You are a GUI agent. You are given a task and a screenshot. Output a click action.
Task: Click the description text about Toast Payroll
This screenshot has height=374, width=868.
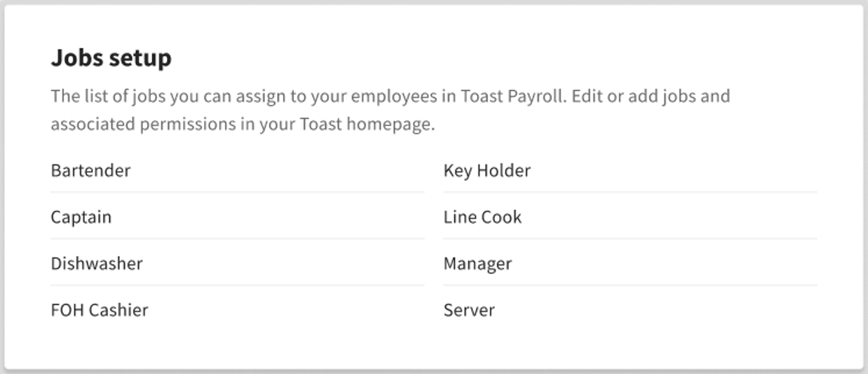[x=390, y=110]
